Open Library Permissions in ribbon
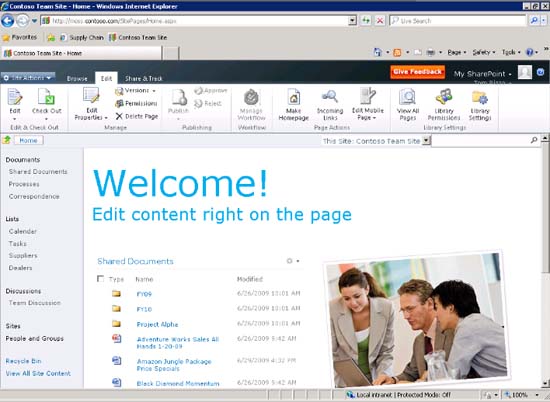550x402 pixels. pyautogui.click(x=444, y=104)
